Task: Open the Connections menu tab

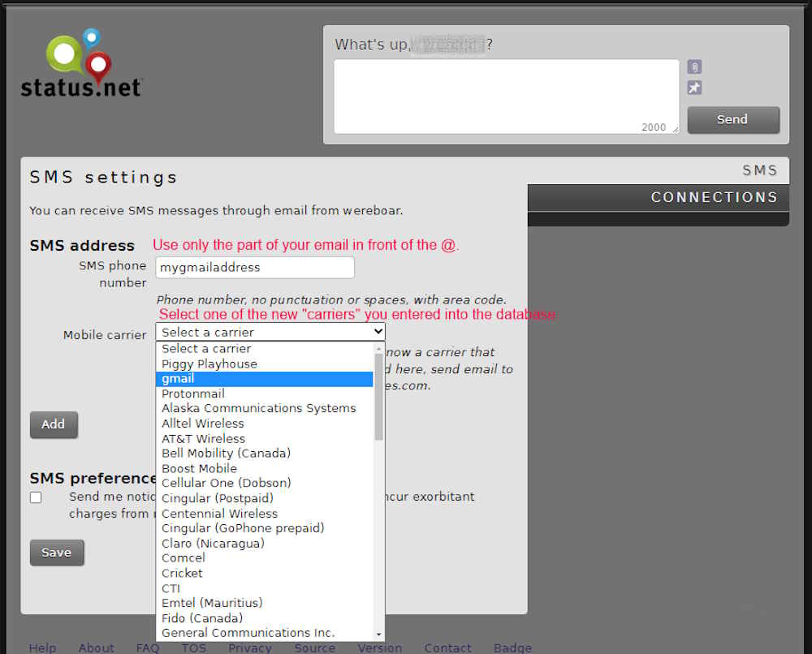Action: pos(714,197)
